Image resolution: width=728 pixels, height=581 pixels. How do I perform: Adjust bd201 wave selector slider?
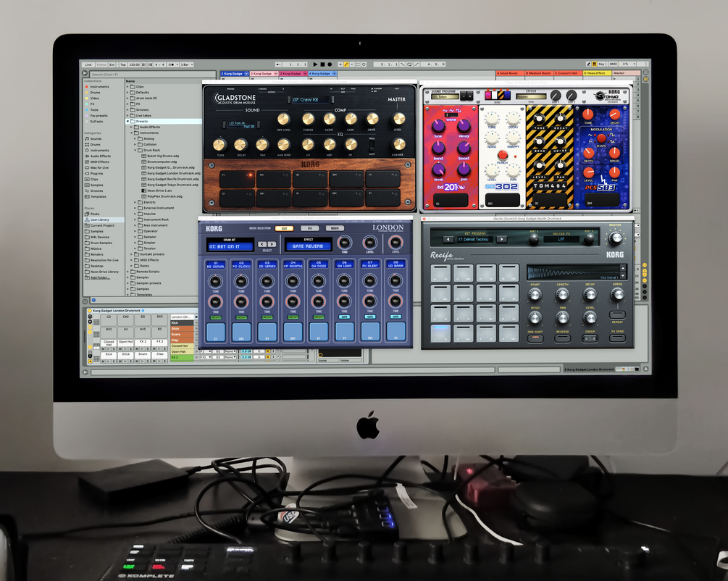(x=451, y=114)
